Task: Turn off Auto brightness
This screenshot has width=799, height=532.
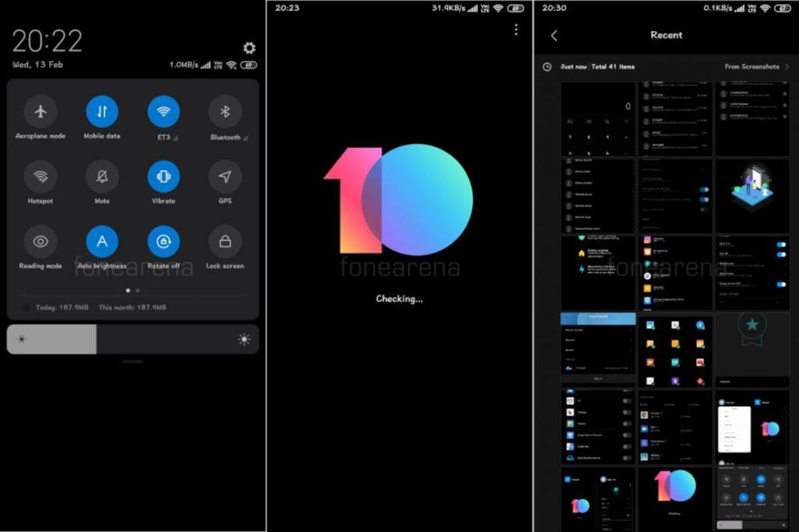Action: point(101,241)
